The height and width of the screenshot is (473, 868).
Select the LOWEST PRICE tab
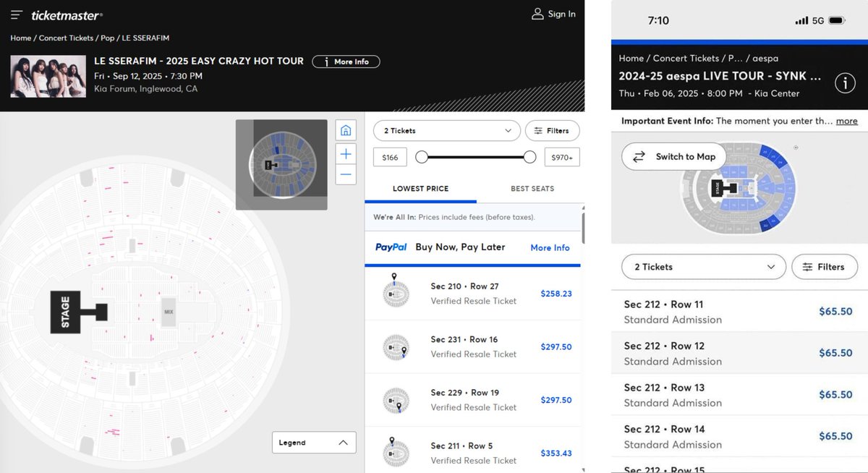coord(420,189)
